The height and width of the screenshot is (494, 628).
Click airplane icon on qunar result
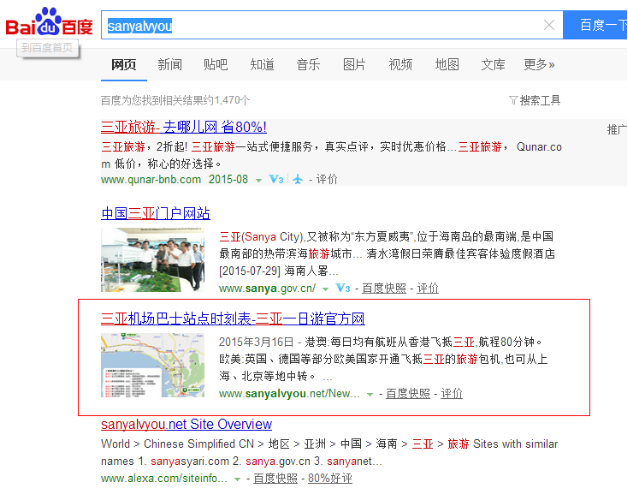(298, 179)
